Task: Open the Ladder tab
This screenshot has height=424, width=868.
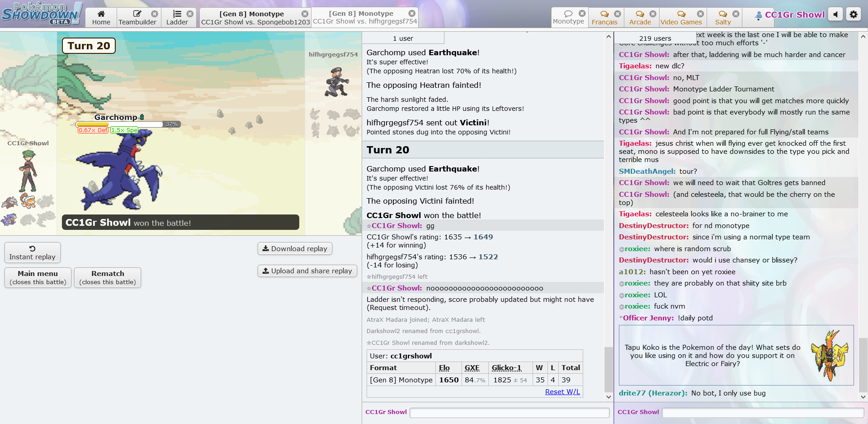Action: pyautogui.click(x=177, y=18)
